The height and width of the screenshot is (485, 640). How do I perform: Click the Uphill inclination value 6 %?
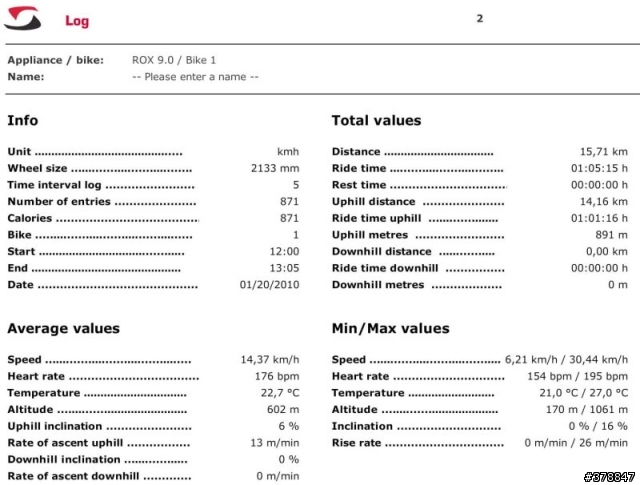[289, 426]
